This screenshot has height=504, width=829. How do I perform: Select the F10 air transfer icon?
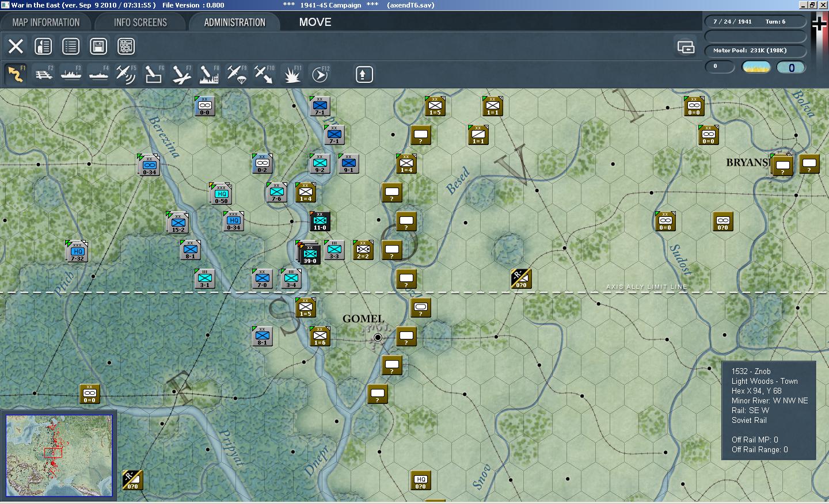point(264,74)
